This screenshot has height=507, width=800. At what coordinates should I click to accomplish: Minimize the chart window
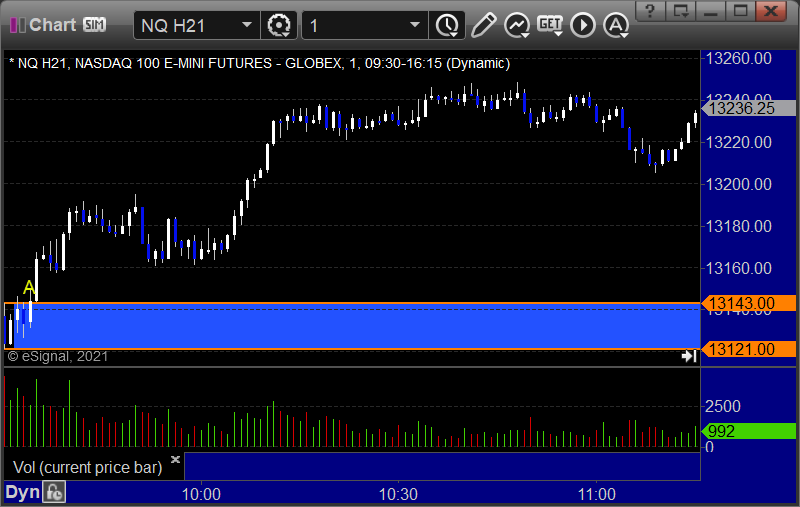pyautogui.click(x=711, y=11)
